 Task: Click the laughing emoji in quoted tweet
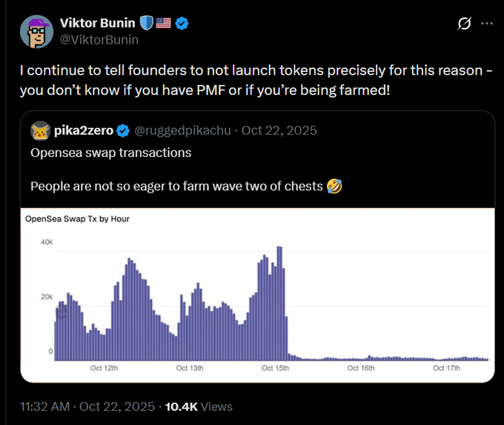(334, 186)
